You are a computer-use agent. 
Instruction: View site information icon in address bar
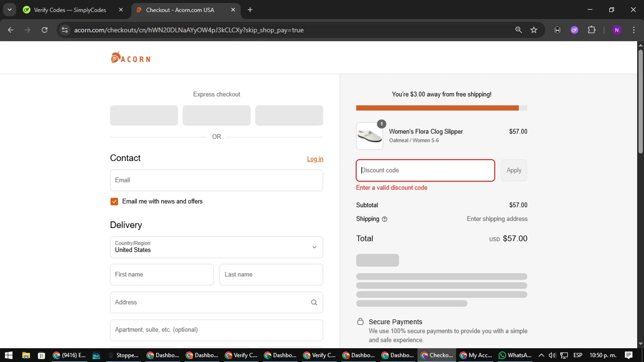(x=65, y=30)
